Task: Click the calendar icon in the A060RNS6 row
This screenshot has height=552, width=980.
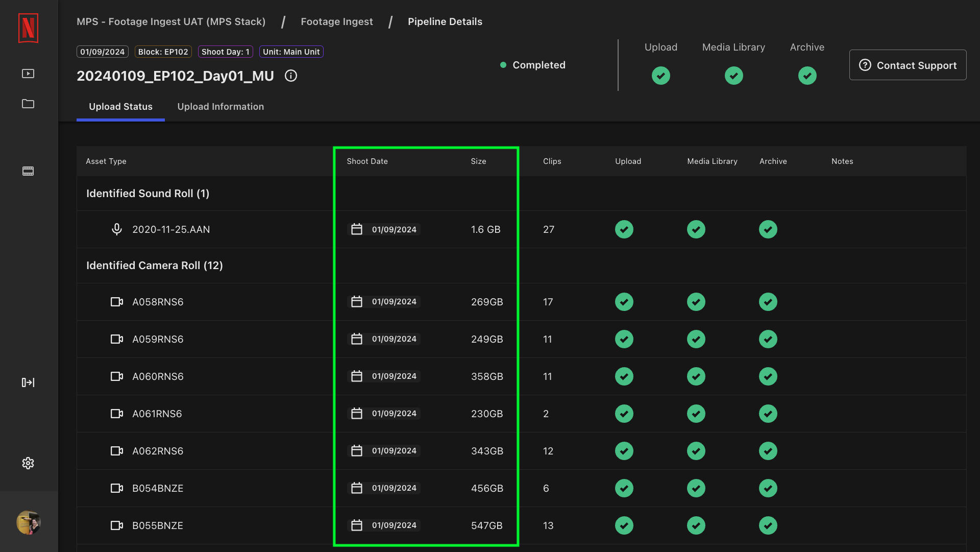Action: 357,376
